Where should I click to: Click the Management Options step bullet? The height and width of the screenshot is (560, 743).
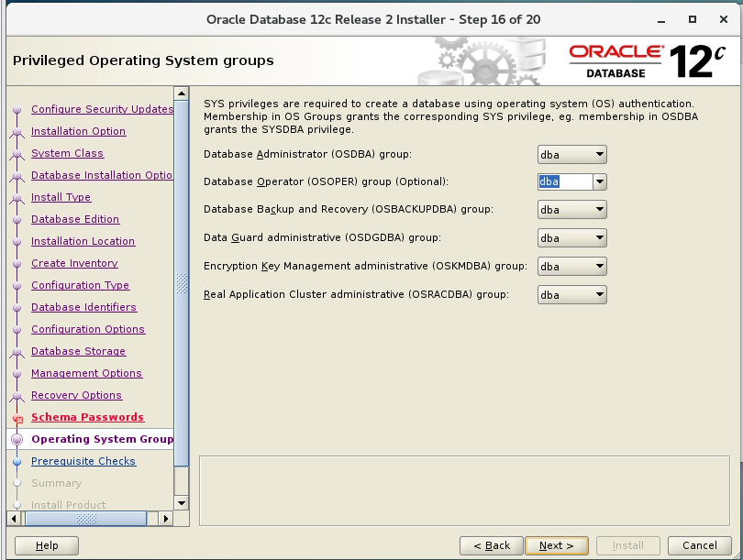[17, 374]
